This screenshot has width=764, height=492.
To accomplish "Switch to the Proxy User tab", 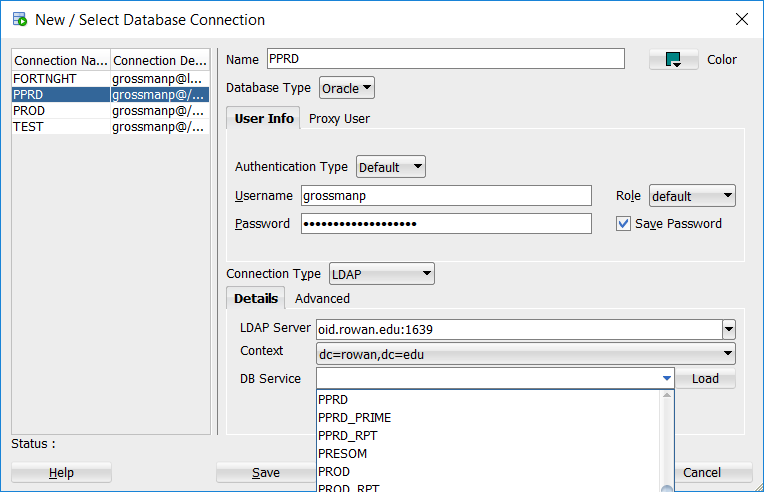I will (339, 119).
